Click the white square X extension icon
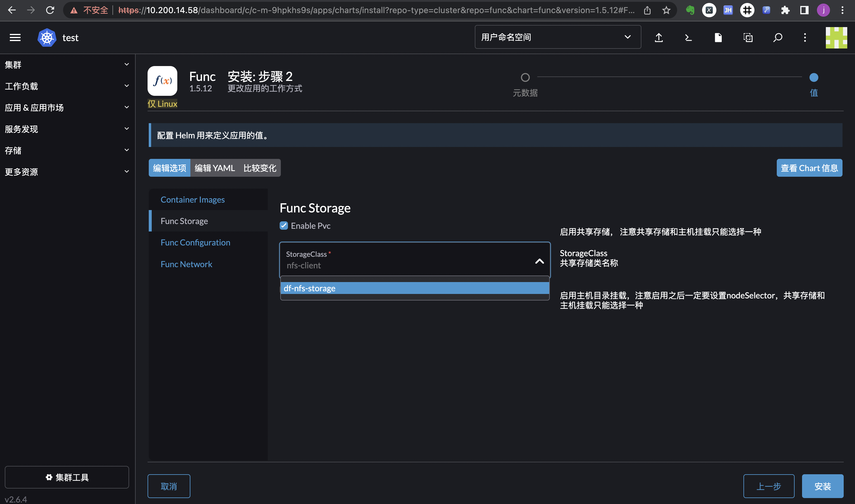 pyautogui.click(x=709, y=10)
